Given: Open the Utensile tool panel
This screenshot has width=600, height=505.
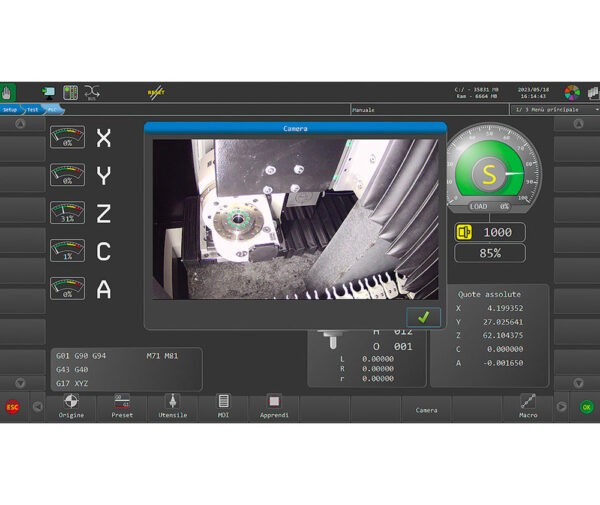Looking at the screenshot, I should click(x=172, y=405).
